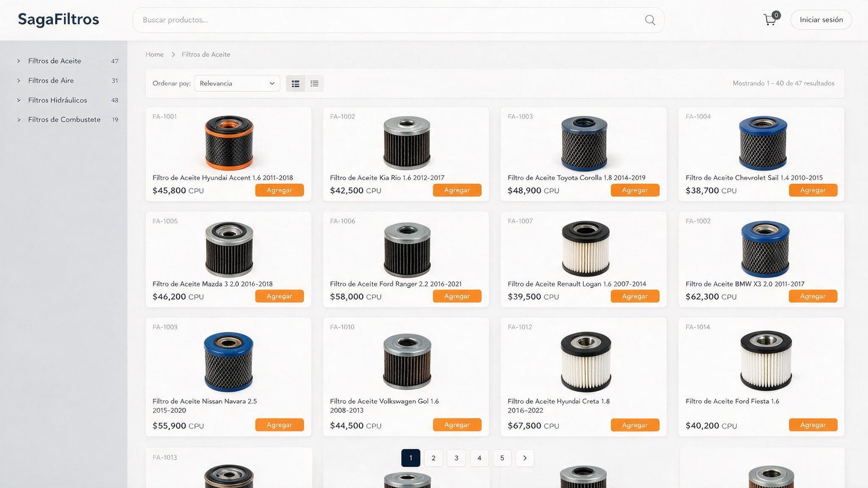The image size is (868, 488).
Task: Go to page 4 of results
Action: [479, 458]
